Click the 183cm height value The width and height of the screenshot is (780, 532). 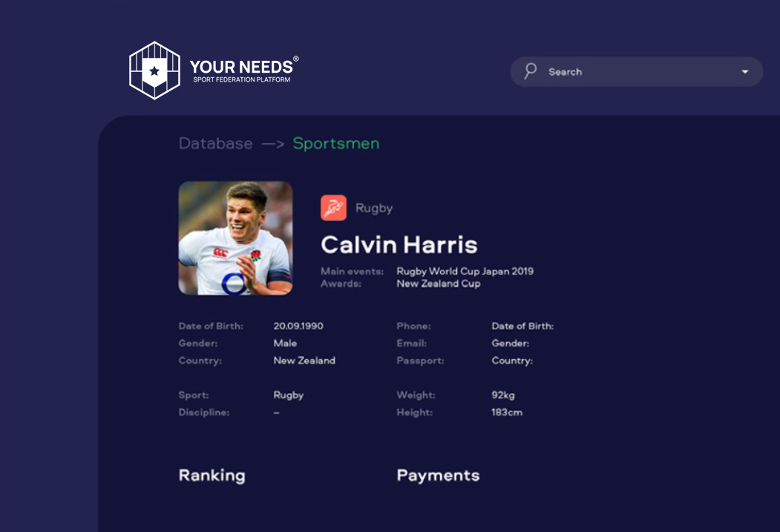(x=507, y=413)
